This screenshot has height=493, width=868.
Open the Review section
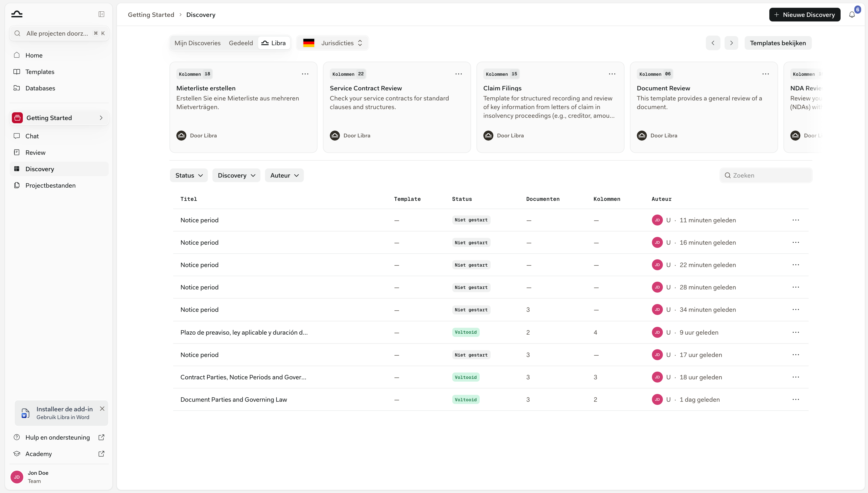(35, 152)
